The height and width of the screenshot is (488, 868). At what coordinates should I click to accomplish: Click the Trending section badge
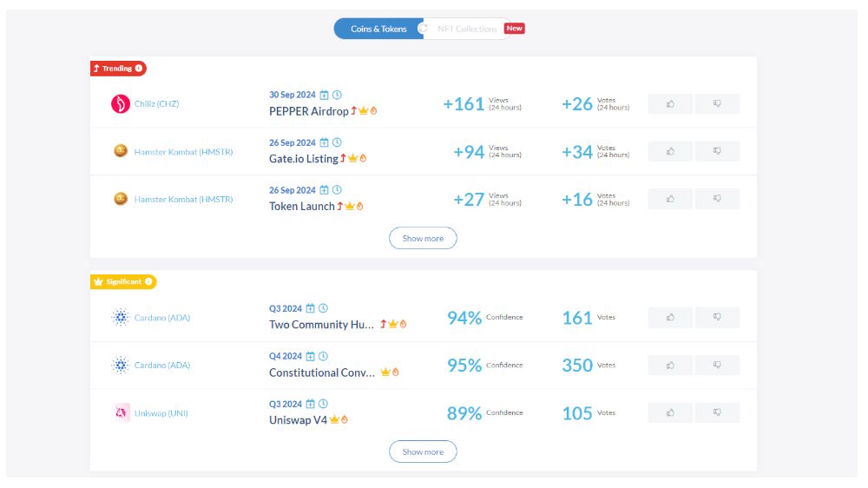118,68
